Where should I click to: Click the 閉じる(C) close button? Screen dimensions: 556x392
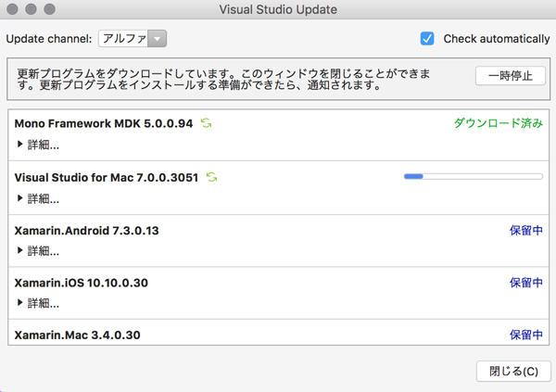coord(513,371)
